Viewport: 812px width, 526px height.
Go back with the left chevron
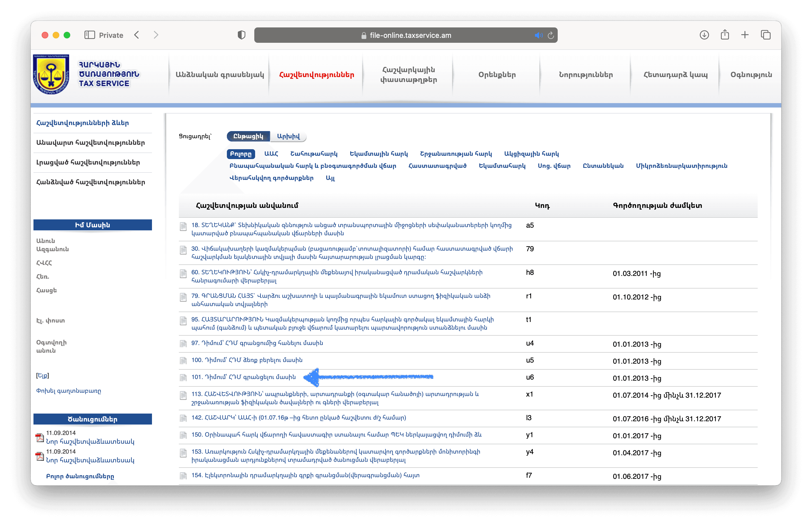tap(137, 35)
